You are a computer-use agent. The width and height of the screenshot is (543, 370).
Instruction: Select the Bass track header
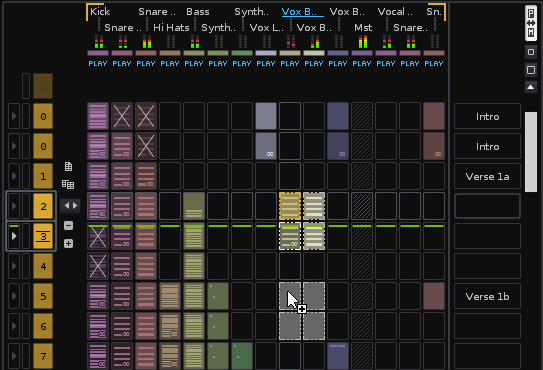tap(198, 11)
